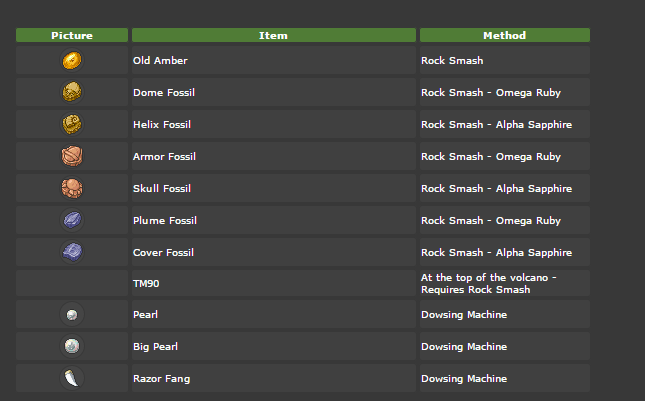Click the Razor Fang item name

[x=161, y=379]
